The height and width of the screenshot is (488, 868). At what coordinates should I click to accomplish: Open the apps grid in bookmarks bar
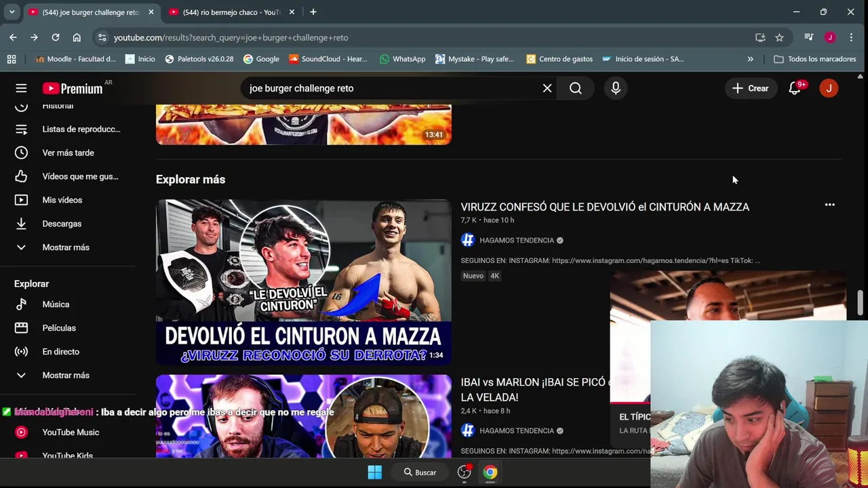click(12, 59)
